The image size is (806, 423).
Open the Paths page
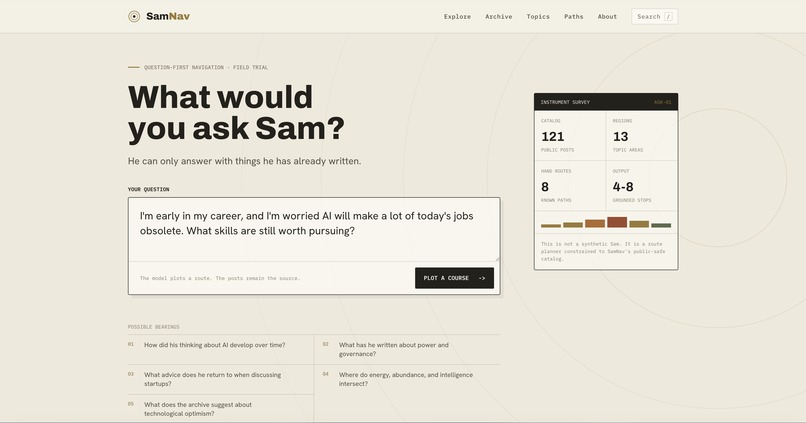(574, 16)
